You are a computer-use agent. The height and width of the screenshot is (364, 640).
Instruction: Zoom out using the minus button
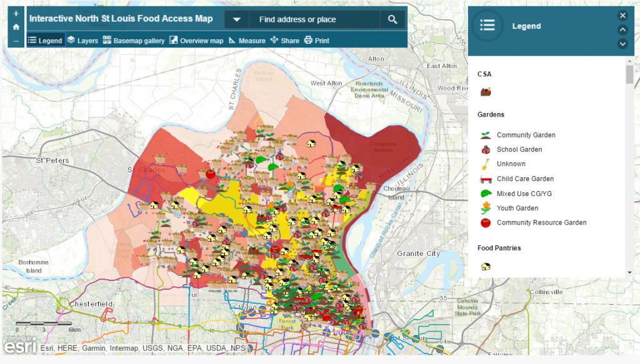[x=15, y=41]
